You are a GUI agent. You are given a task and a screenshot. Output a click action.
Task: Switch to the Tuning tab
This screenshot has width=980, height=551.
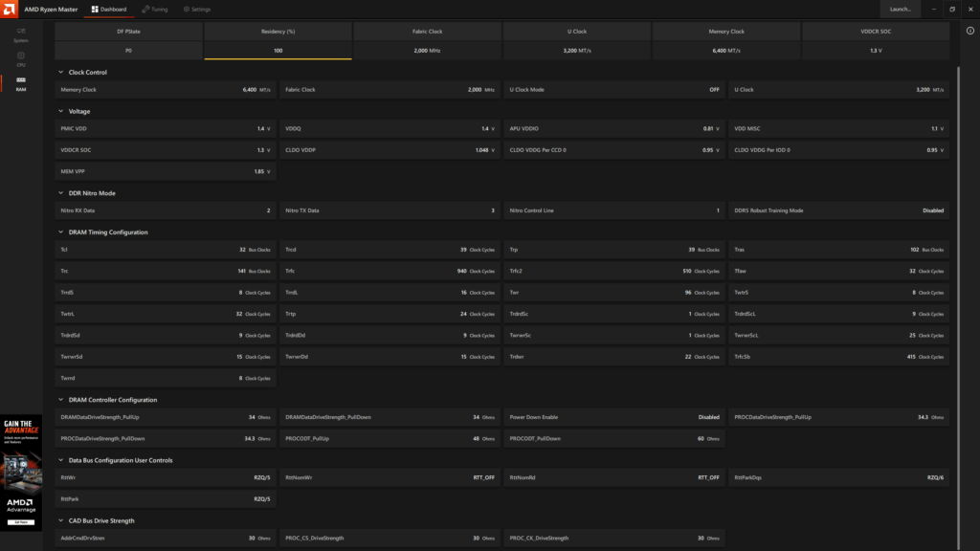154,10
